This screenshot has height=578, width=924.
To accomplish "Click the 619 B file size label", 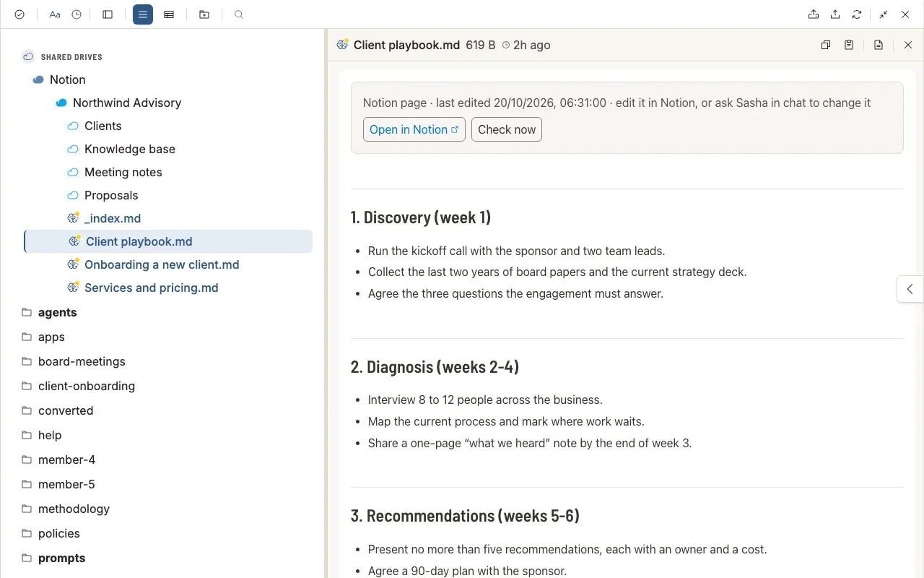I will click(x=481, y=45).
